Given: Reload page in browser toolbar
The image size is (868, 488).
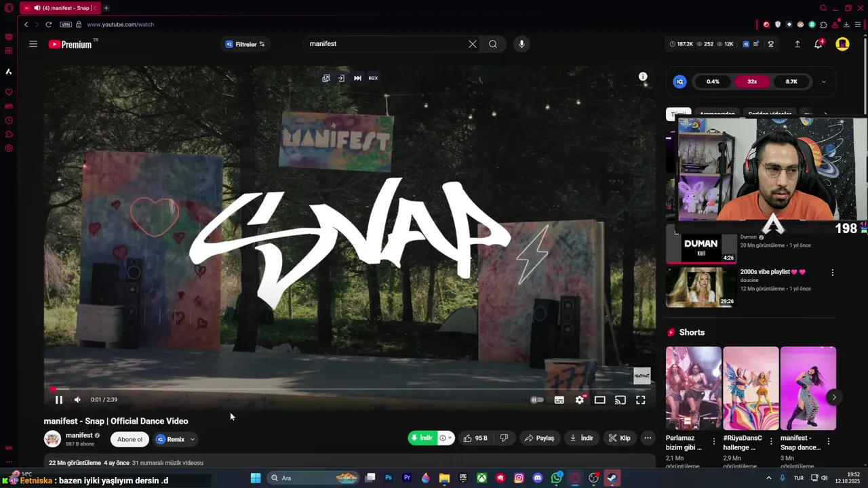Looking at the screenshot, I should click(49, 24).
